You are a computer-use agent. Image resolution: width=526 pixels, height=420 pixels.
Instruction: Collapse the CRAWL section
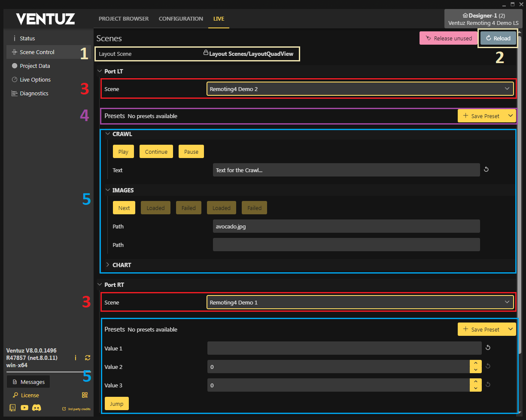pos(108,134)
